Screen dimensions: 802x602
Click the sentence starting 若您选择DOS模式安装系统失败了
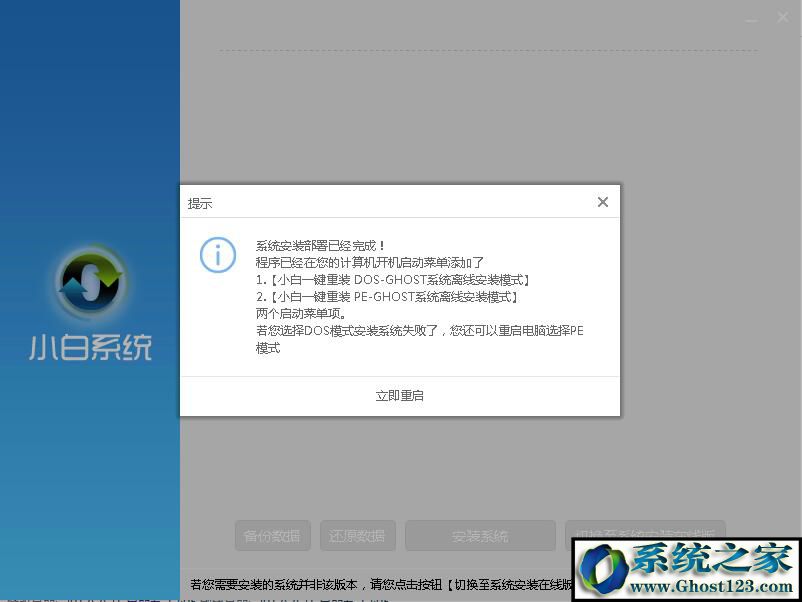click(419, 339)
